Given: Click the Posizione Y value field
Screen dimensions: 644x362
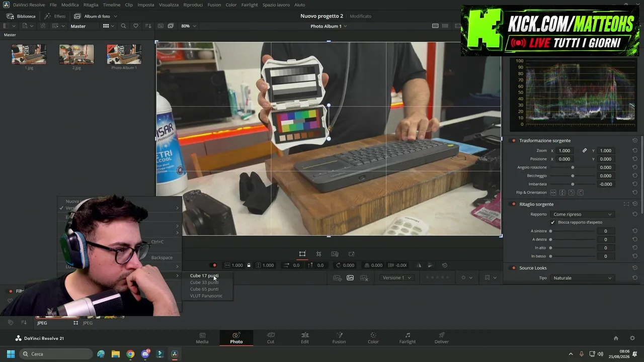Looking at the screenshot, I should pos(606,159).
